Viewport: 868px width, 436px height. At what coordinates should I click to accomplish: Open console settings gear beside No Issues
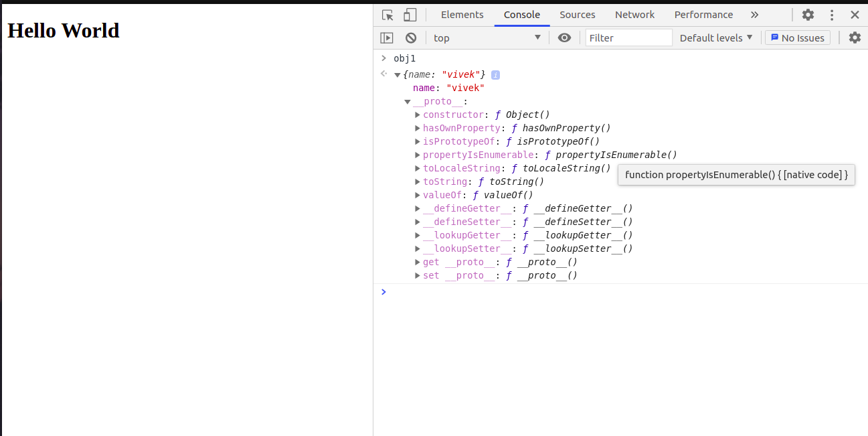[x=855, y=38]
